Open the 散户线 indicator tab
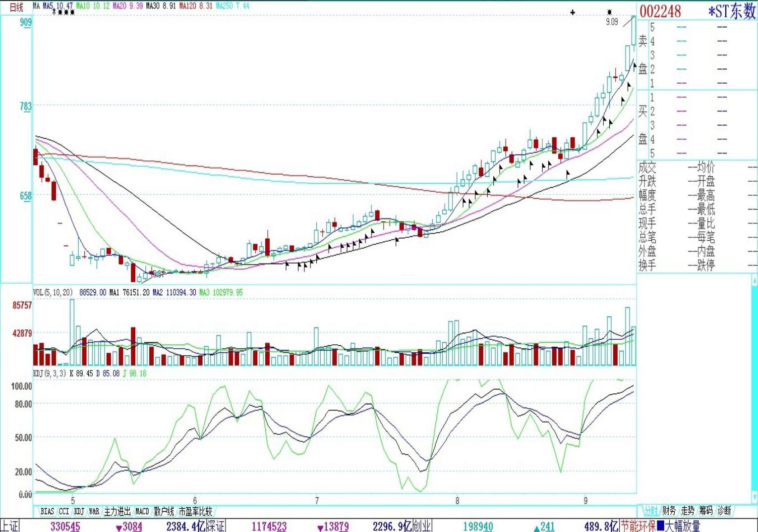Screen dimensions: 758x532 pos(164,511)
